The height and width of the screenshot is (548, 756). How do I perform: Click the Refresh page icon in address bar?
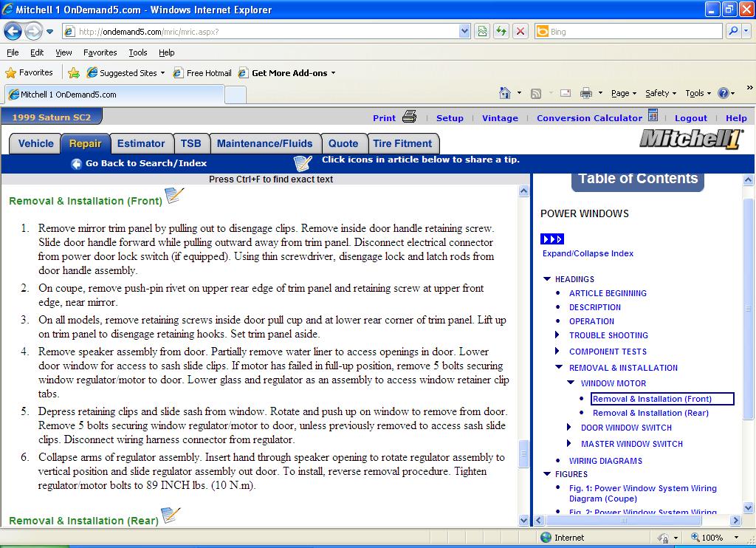coord(501,32)
